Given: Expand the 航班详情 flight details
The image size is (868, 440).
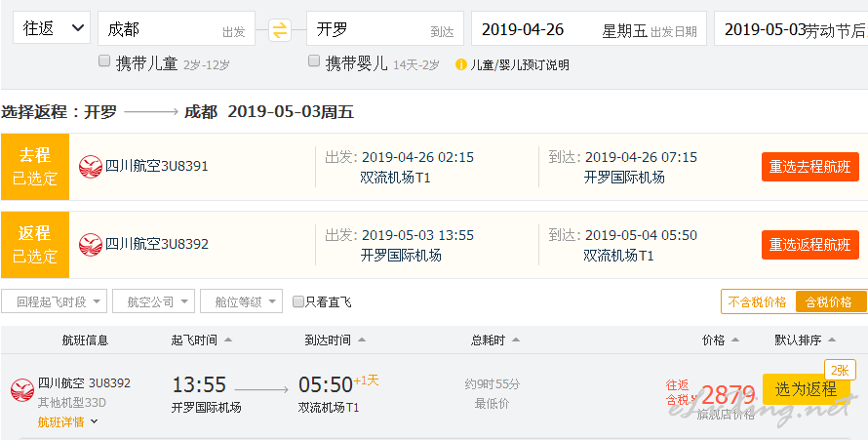Looking at the screenshot, I should point(67,421).
